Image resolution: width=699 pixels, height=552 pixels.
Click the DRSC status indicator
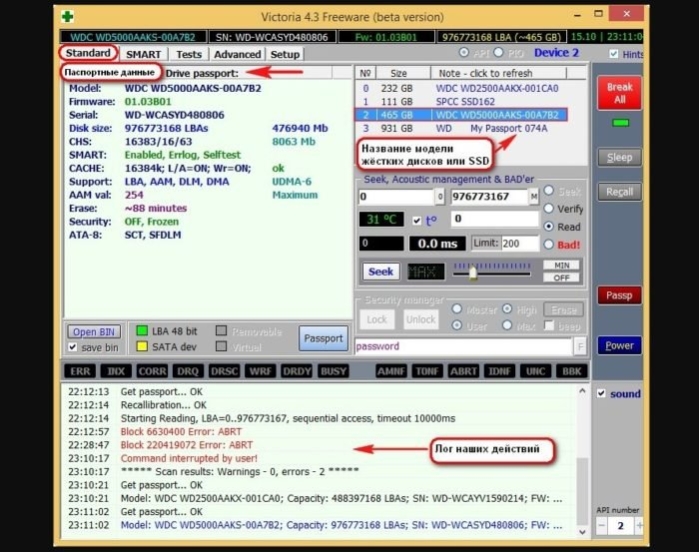(x=224, y=371)
